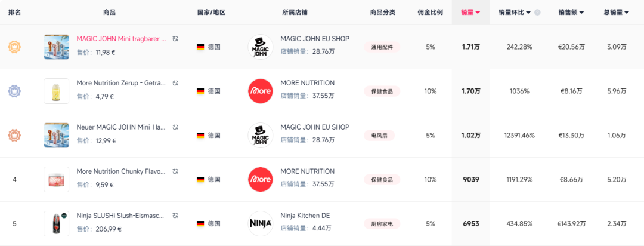Sort the table by 总销量

[617, 13]
